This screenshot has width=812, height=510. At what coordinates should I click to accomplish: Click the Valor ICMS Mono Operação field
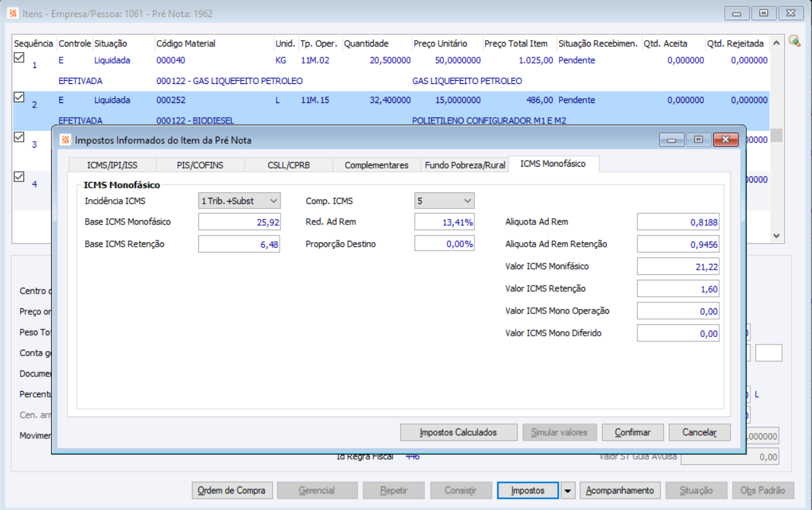pyautogui.click(x=678, y=312)
